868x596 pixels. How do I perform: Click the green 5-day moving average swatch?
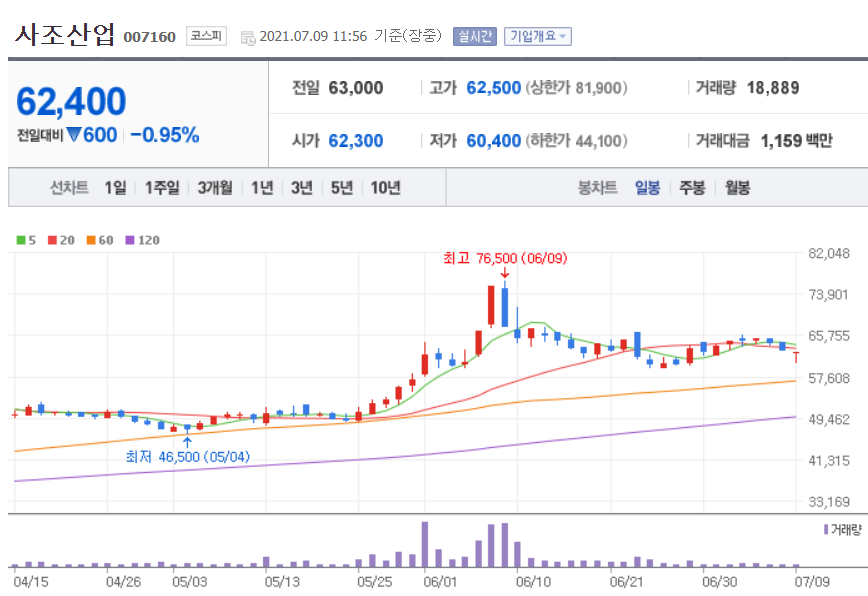tap(21, 240)
